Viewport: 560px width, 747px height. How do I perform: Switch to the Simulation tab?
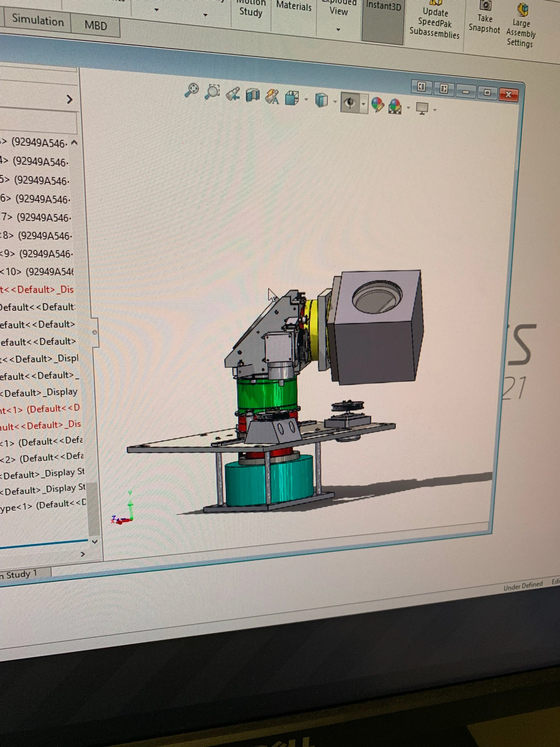click(x=38, y=20)
